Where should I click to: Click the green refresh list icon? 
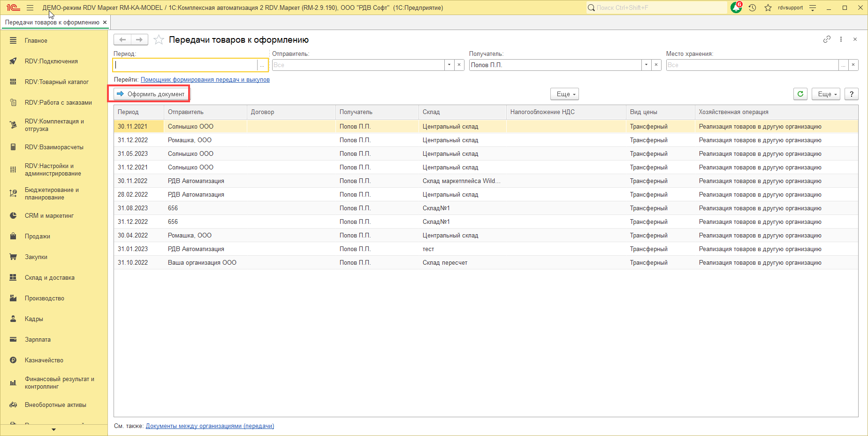click(x=800, y=94)
